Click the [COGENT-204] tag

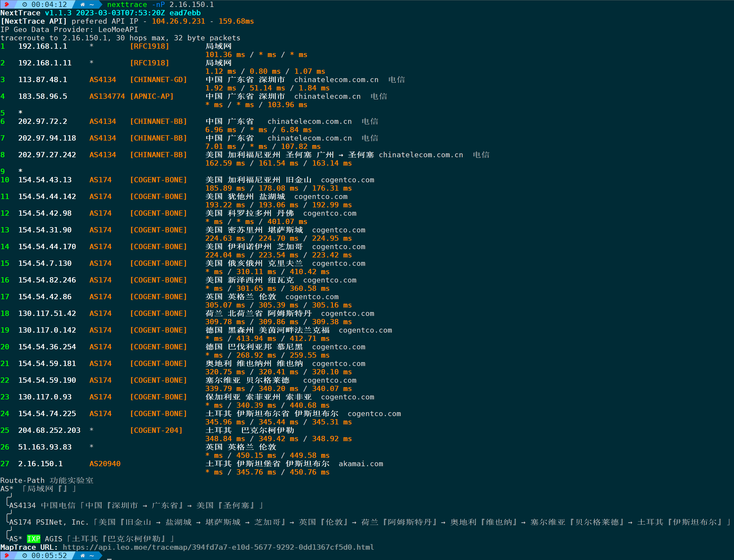[x=156, y=430]
